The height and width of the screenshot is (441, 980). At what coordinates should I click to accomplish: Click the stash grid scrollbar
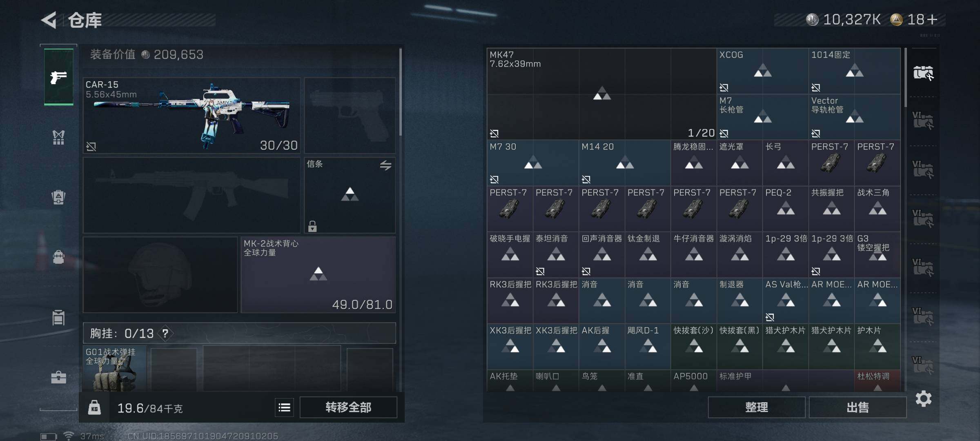pyautogui.click(x=905, y=78)
